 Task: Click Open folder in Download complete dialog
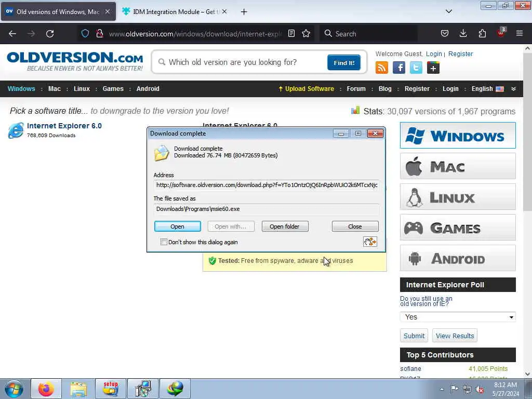285,227
